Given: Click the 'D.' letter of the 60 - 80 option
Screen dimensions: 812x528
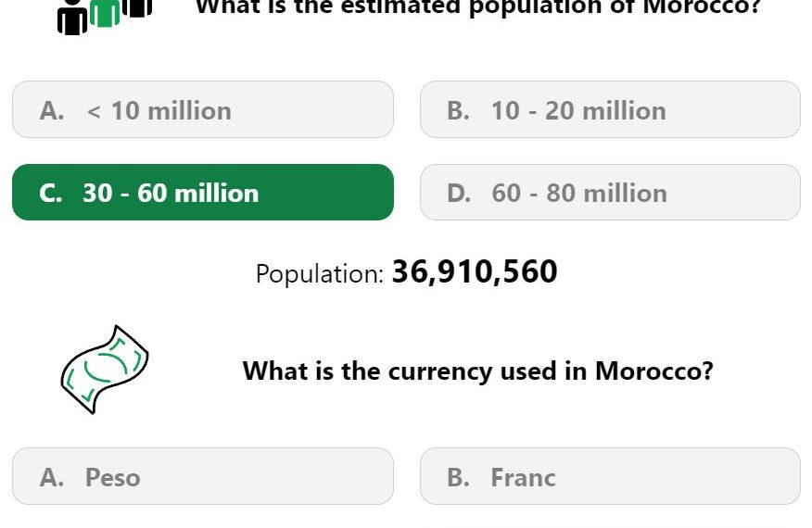Looking at the screenshot, I should point(459,193).
